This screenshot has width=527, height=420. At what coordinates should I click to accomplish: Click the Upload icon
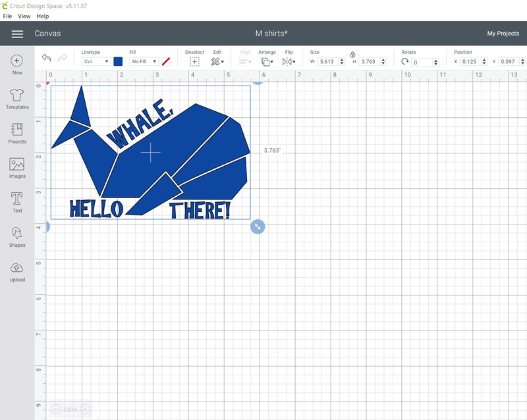click(x=17, y=268)
